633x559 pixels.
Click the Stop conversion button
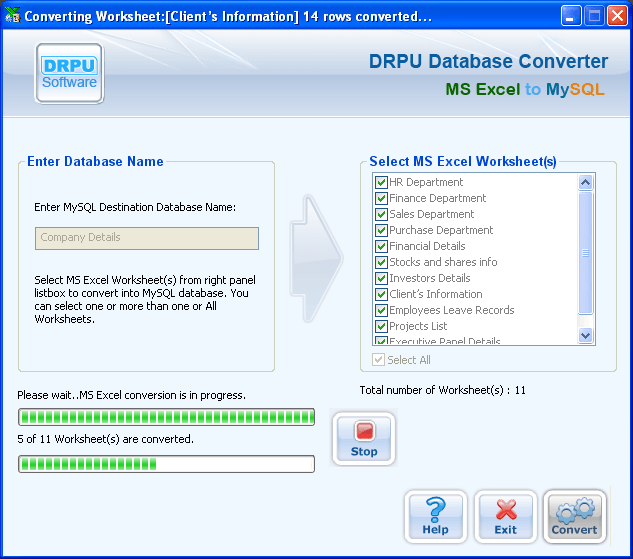[x=364, y=439]
